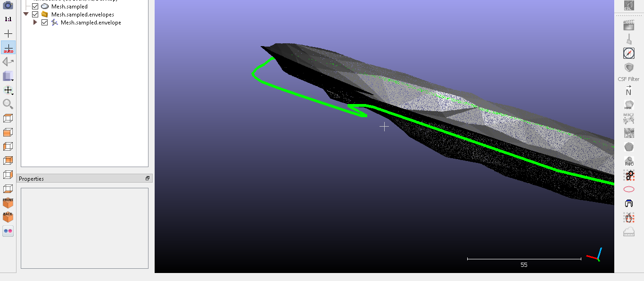Collapse the Mesh.sampled.envelopes folder
The height and width of the screenshot is (281, 644).
click(x=26, y=15)
